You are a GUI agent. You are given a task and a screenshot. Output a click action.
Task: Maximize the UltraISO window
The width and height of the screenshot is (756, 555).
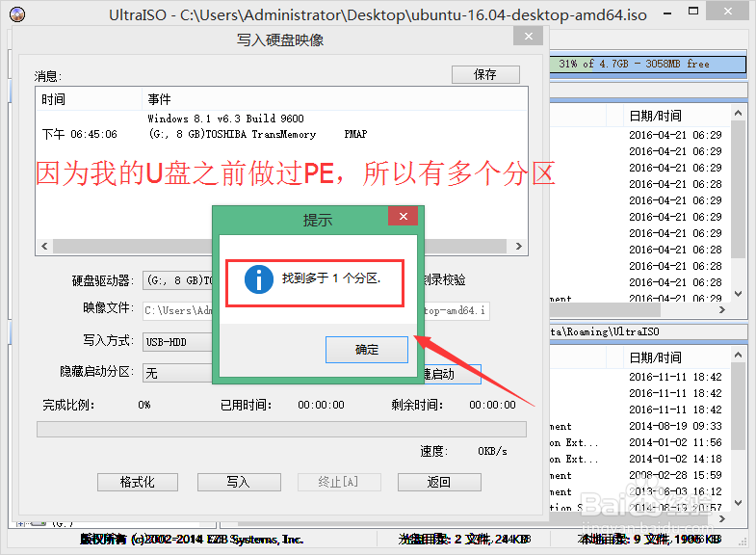point(693,12)
